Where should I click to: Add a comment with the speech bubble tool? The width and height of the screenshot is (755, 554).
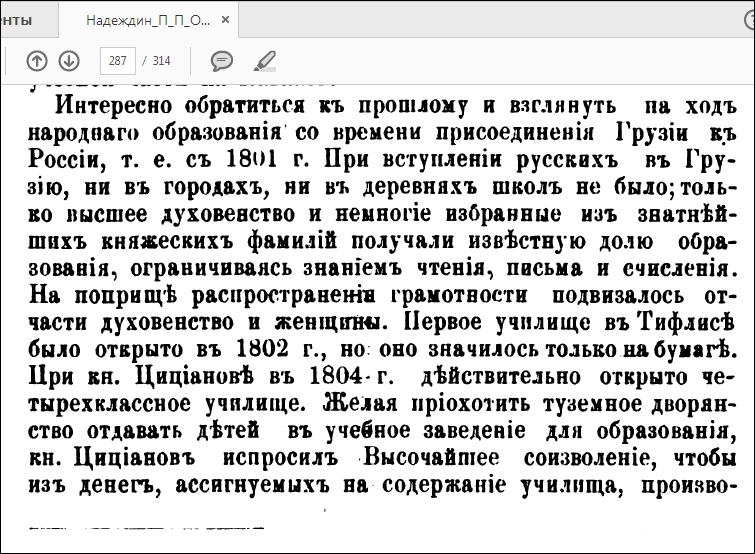point(222,61)
